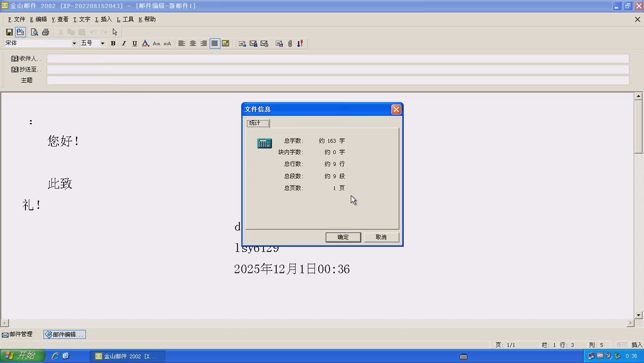
Task: Click the 您好！ greeting line
Action: click(x=64, y=141)
